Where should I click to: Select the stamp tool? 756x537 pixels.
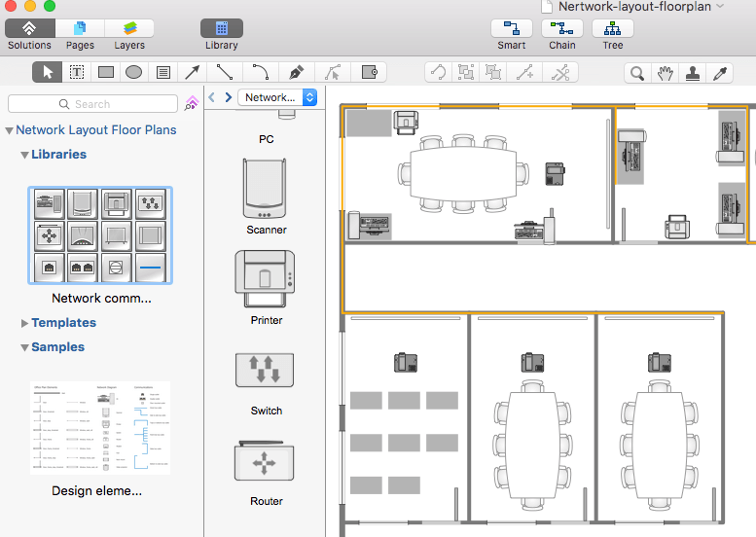tap(693, 73)
